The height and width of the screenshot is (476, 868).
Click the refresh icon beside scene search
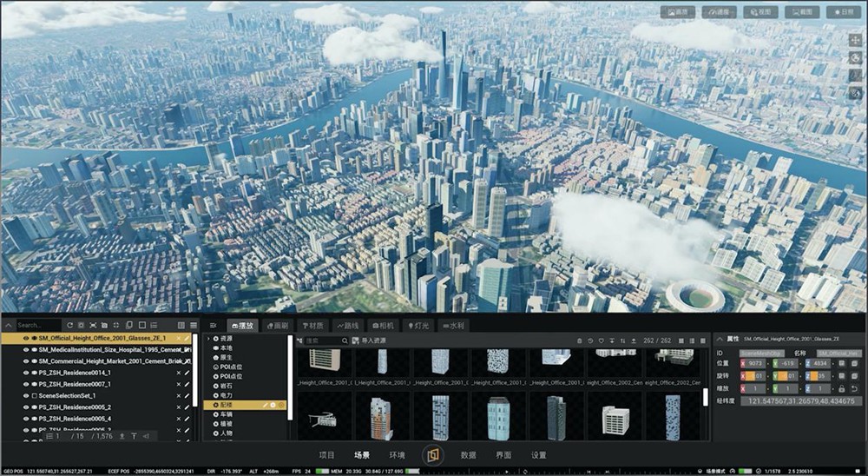point(69,325)
